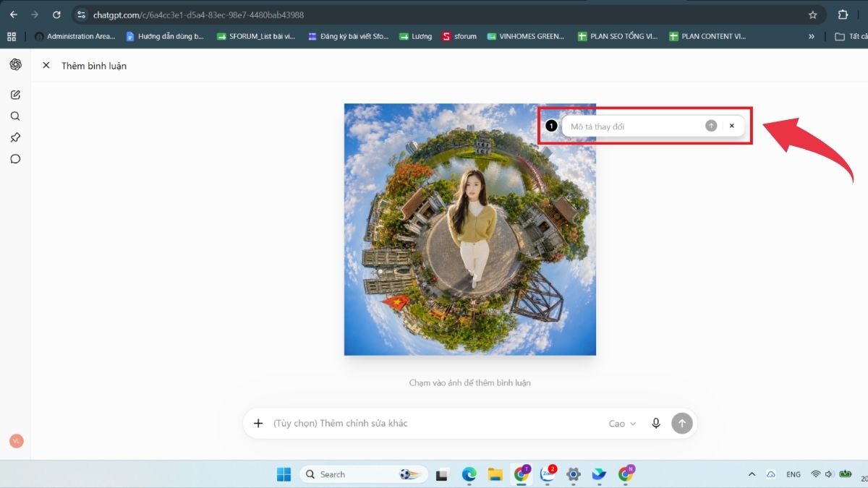
Task: Click the generated tiny planet image
Action: click(470, 229)
